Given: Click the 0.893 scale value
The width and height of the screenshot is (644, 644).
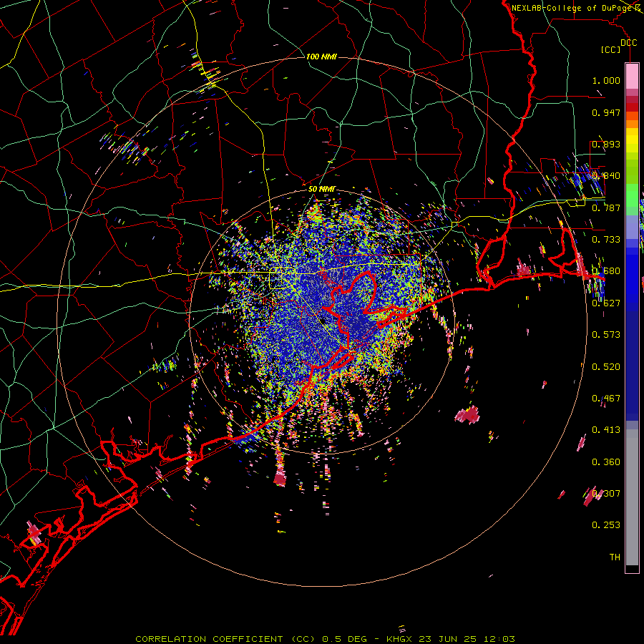Looking at the screenshot, I should coord(606,144).
